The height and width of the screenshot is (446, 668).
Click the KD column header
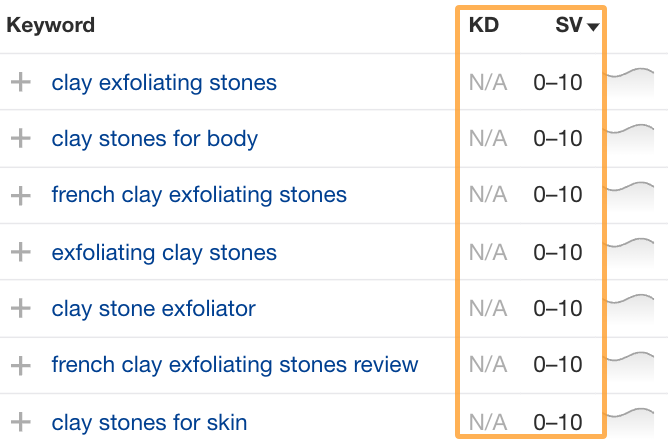pos(484,26)
